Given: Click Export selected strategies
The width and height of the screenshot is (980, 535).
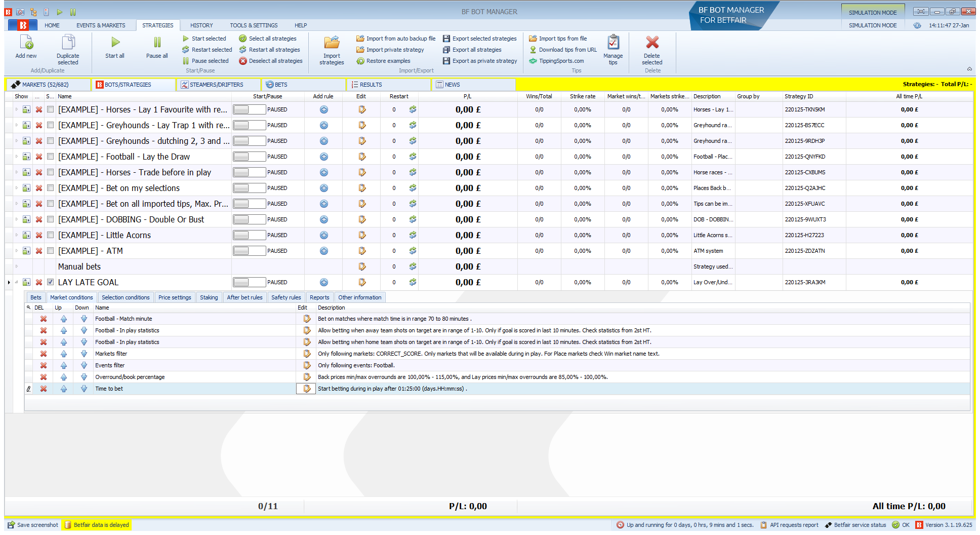Looking at the screenshot, I should [x=480, y=39].
